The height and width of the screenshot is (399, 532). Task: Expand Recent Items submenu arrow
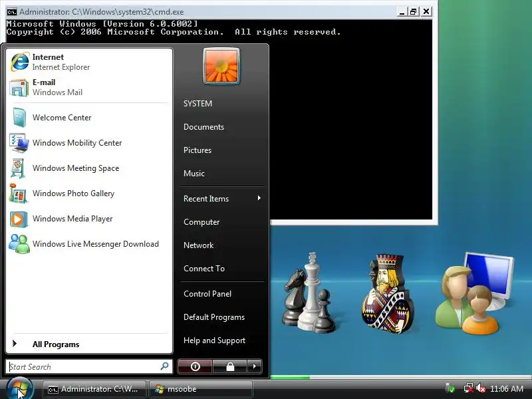pyautogui.click(x=259, y=198)
